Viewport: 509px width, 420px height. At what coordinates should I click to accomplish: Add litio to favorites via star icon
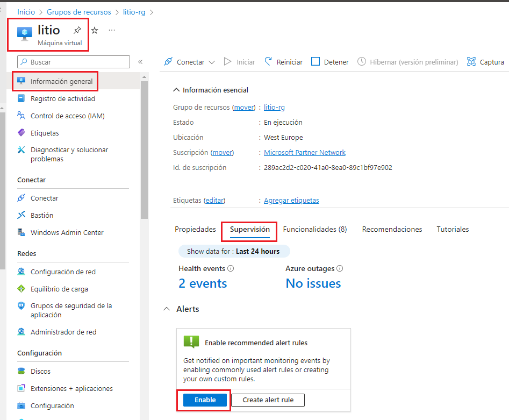95,30
